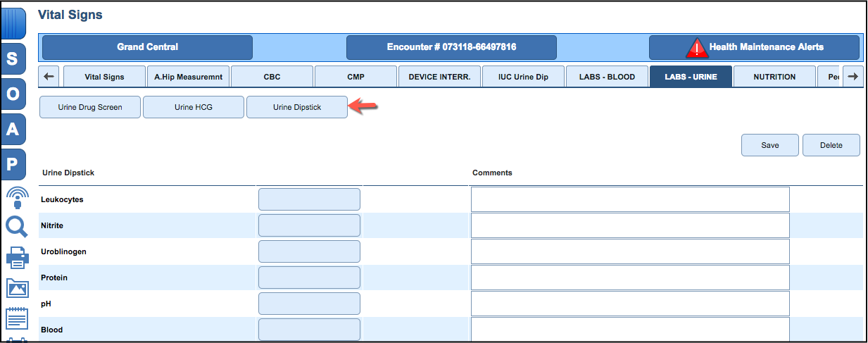The width and height of the screenshot is (868, 343).
Task: Click the printer icon in sidebar
Action: (x=17, y=258)
